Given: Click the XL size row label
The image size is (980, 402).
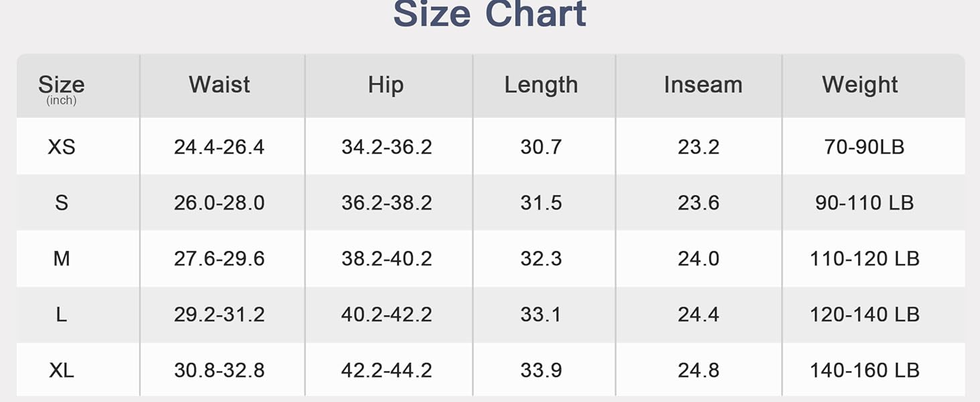Looking at the screenshot, I should (x=62, y=370).
